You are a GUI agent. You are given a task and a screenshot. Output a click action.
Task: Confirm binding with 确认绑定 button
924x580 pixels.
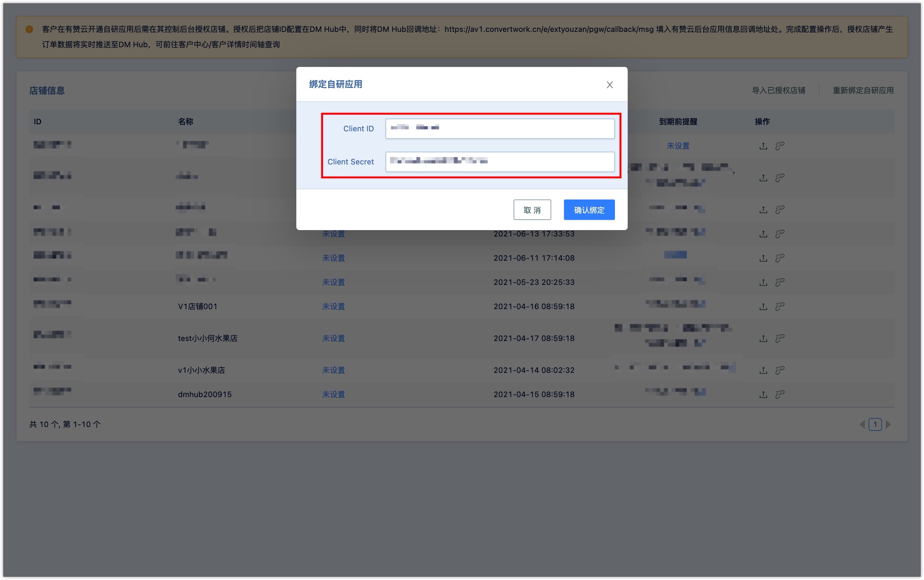click(589, 210)
